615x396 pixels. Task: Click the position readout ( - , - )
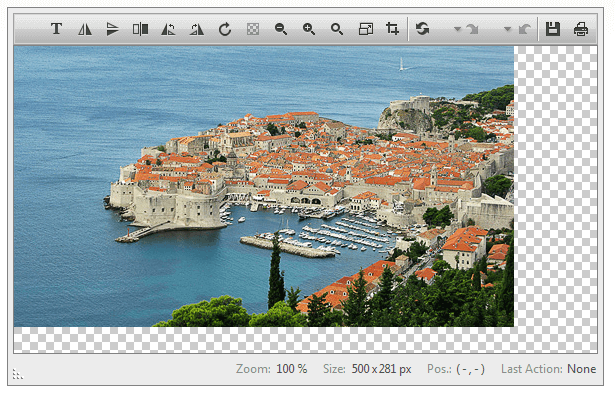click(x=470, y=369)
